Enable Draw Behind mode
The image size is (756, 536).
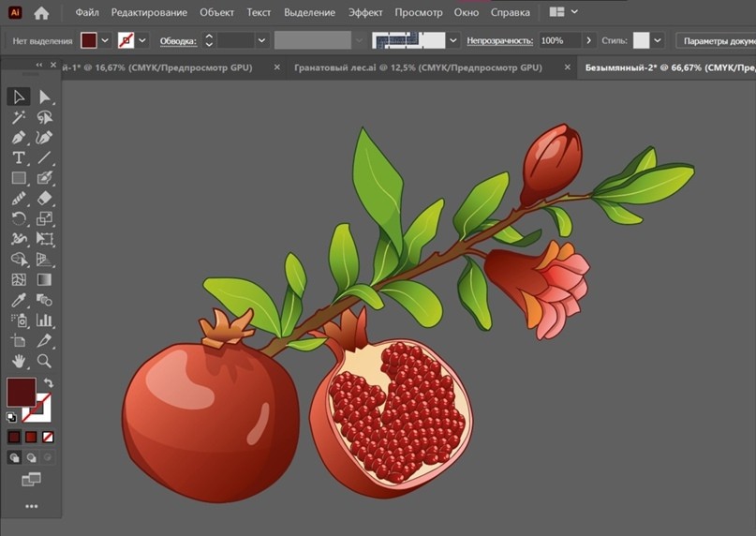point(31,457)
